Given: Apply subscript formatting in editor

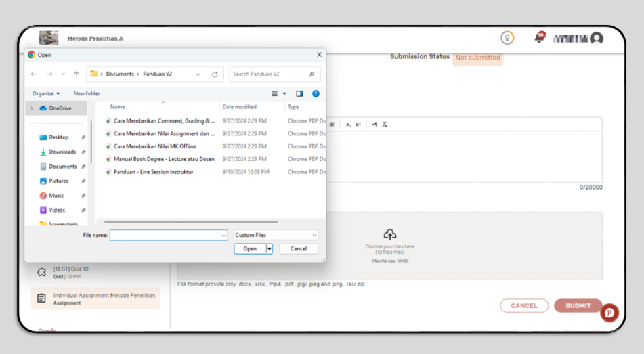Looking at the screenshot, I should click(x=348, y=125).
